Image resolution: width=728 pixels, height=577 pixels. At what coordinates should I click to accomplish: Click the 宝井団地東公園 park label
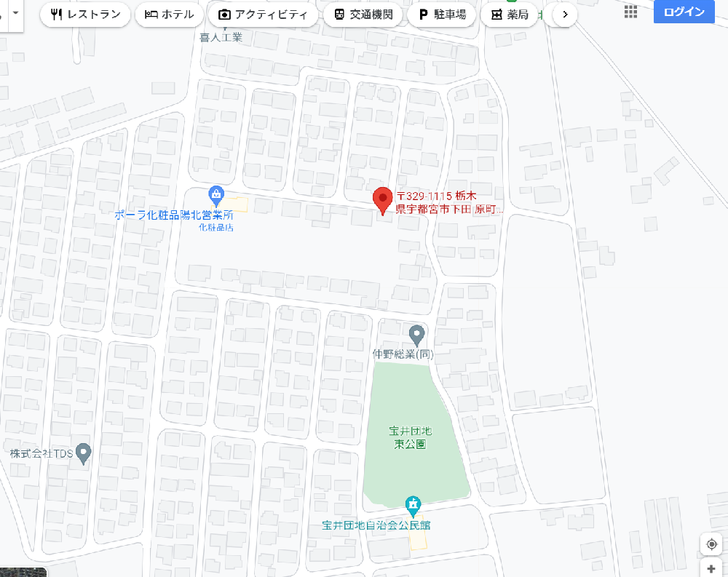pyautogui.click(x=411, y=437)
